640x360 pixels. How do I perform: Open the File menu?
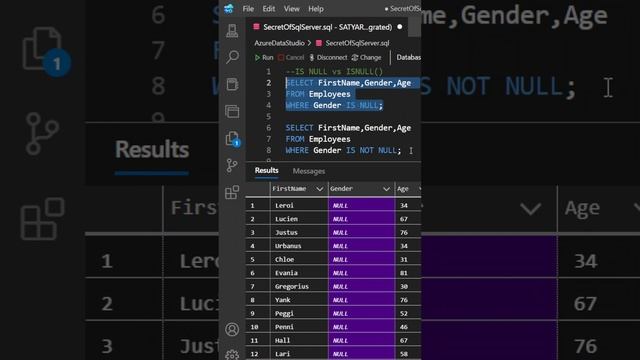point(248,9)
